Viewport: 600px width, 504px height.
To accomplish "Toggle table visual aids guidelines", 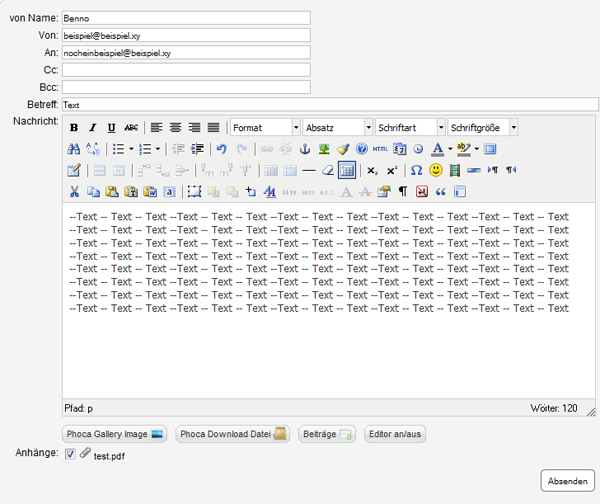I will 347,170.
